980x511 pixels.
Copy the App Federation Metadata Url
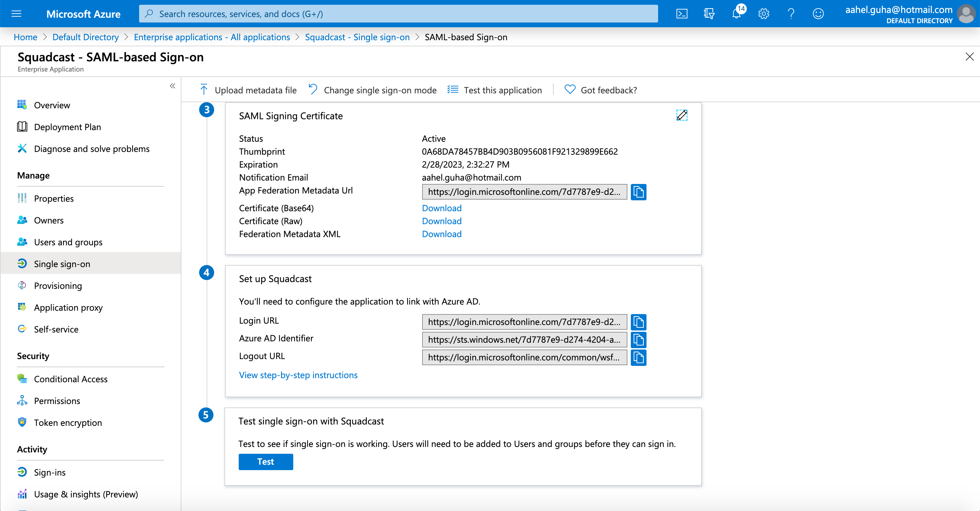click(x=638, y=192)
